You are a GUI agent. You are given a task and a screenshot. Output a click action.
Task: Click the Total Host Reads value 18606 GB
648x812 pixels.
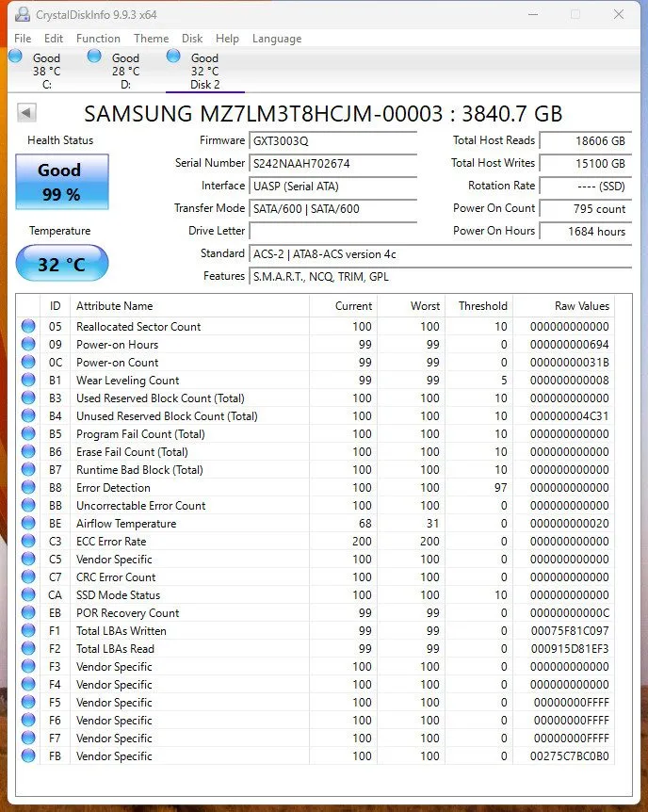click(585, 141)
